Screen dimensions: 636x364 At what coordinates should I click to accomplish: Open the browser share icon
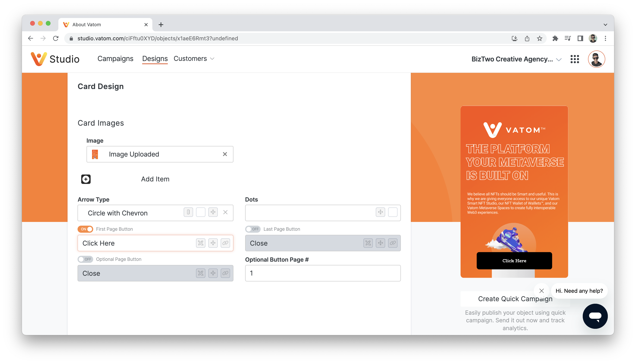click(x=527, y=39)
